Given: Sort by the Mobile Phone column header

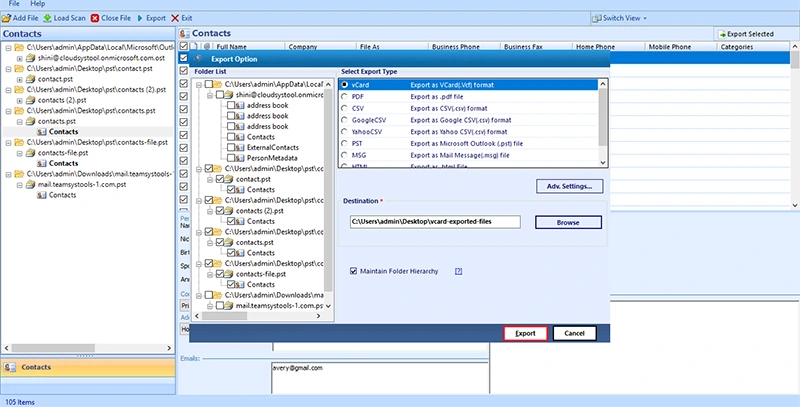Looking at the screenshot, I should pyautogui.click(x=681, y=46).
